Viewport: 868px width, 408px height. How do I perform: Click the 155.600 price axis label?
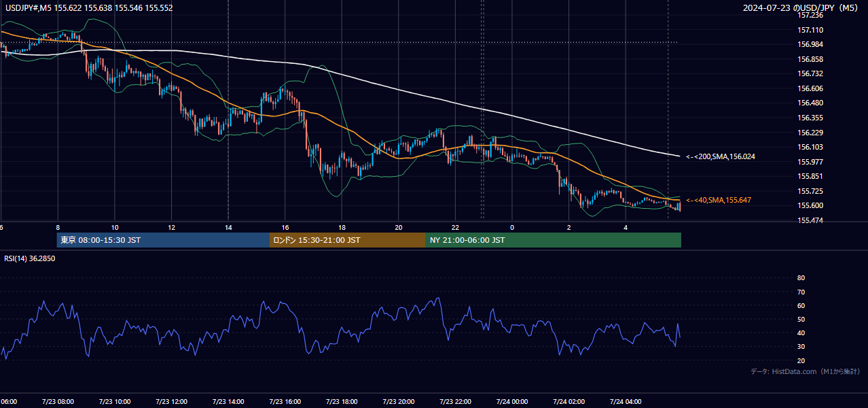click(810, 205)
